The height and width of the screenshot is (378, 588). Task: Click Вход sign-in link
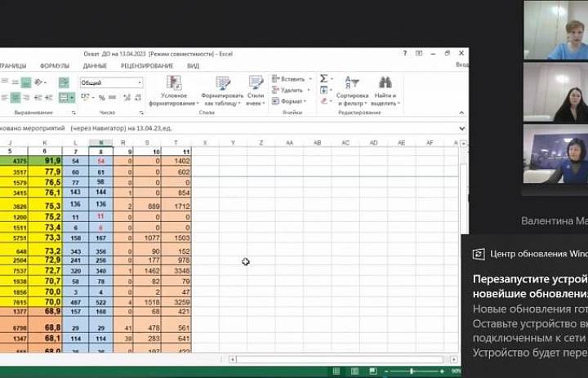(462, 64)
